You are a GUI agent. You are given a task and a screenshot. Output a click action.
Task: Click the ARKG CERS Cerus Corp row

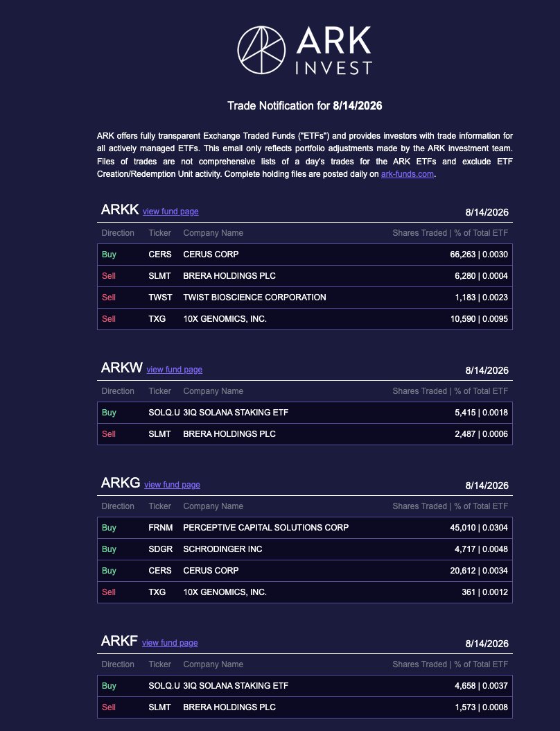click(305, 571)
